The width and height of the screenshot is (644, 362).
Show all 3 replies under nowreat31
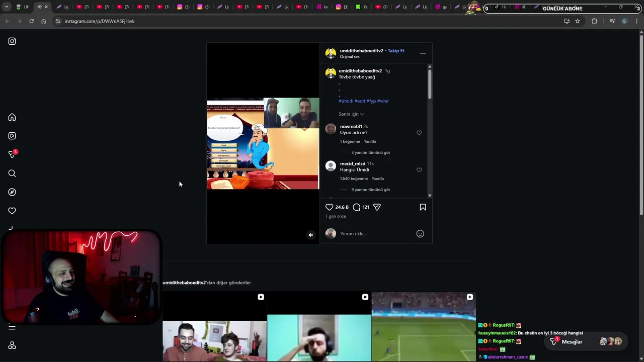(371, 152)
